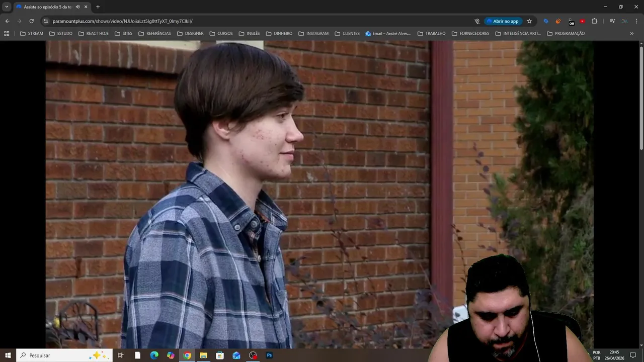Open the INGLÊS bookmarks folder

point(250,33)
